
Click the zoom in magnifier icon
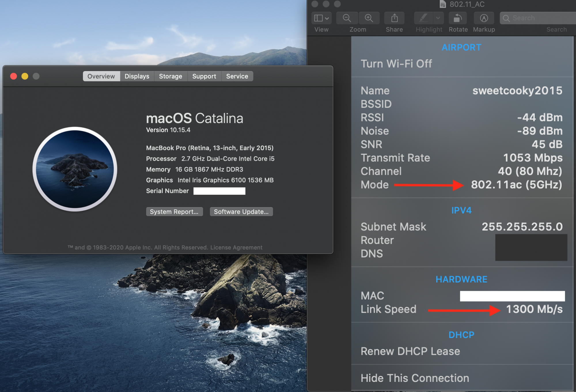(x=369, y=18)
